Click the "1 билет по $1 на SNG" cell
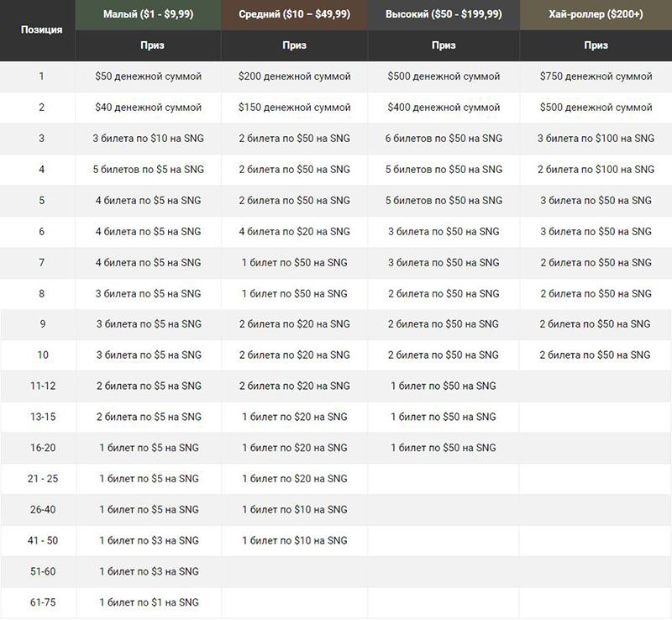 point(148,602)
